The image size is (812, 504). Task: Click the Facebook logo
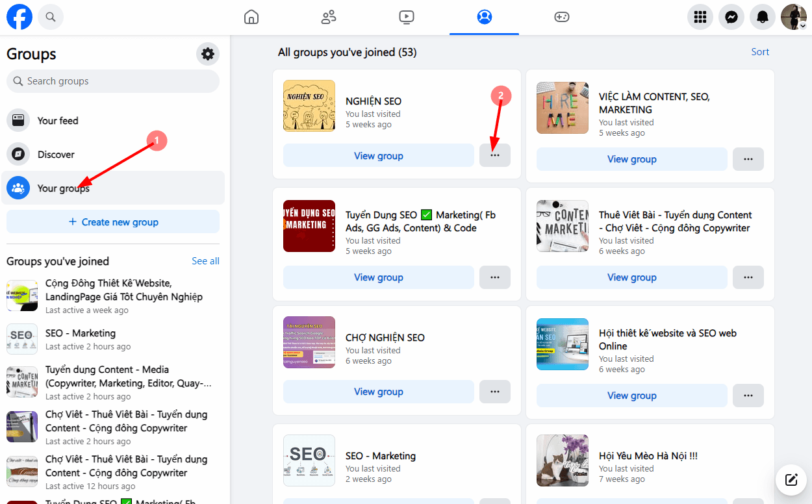pos(19,18)
